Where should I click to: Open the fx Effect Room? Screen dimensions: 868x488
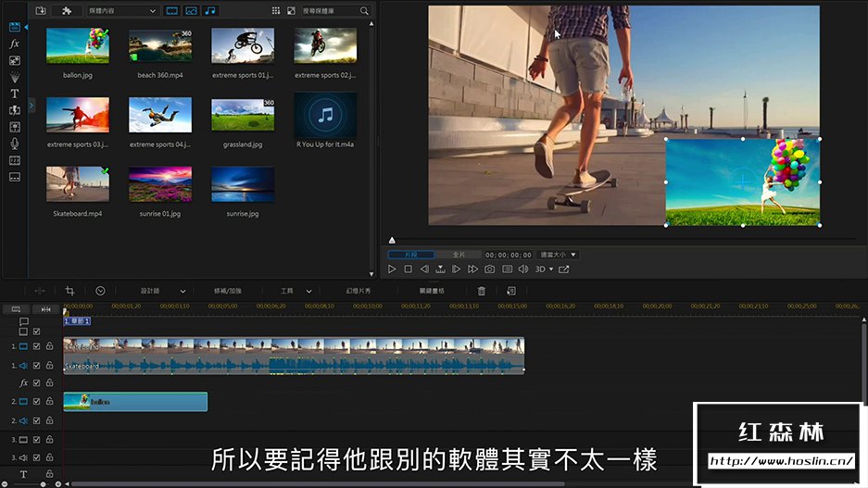(x=15, y=44)
